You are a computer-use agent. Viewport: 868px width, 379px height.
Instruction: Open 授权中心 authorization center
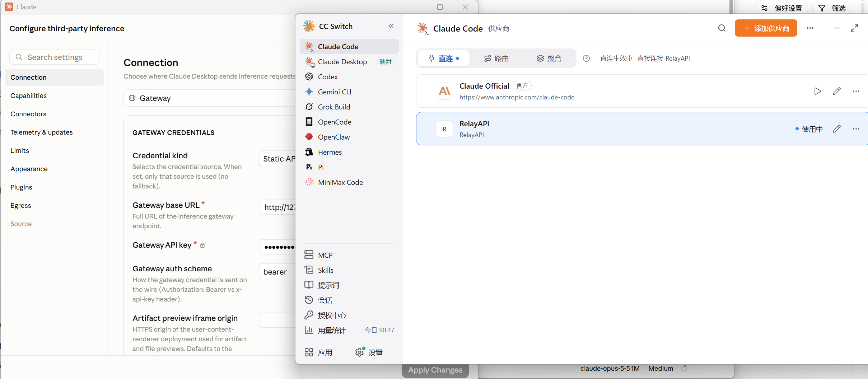click(x=349, y=315)
